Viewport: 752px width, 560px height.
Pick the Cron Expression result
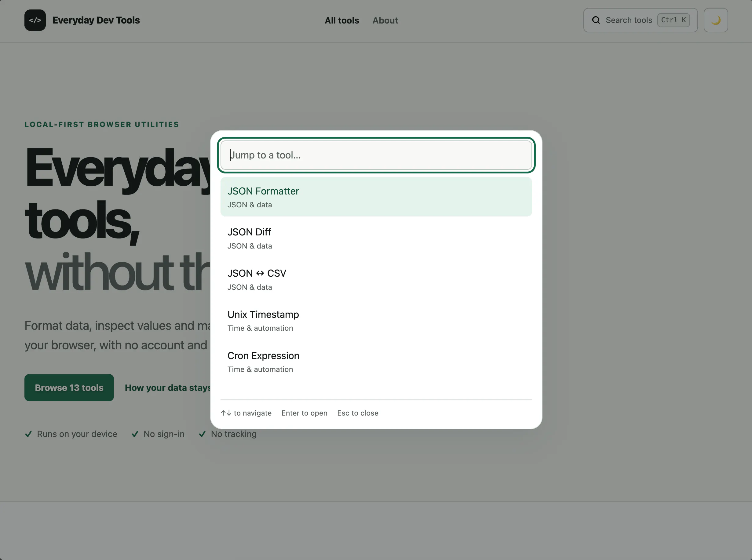(x=376, y=362)
